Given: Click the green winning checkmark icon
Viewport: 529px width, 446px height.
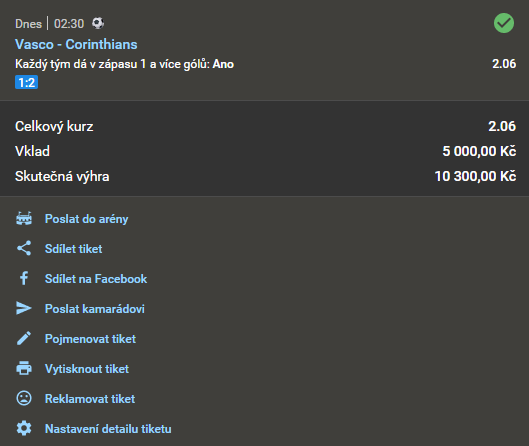Looking at the screenshot, I should (x=504, y=23).
